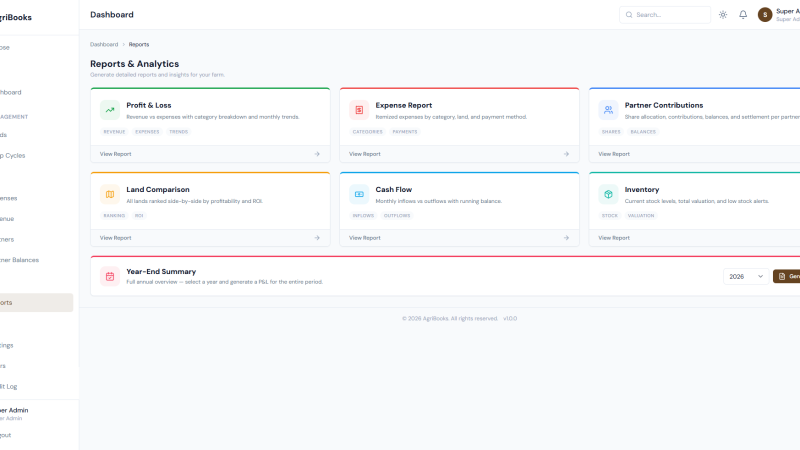Open the notifications bell

[743, 15]
